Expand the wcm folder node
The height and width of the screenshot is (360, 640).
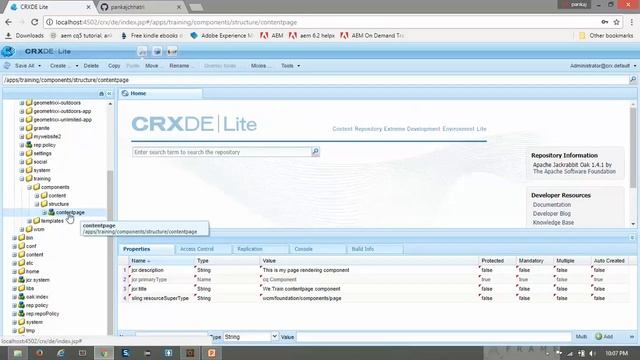(x=22, y=229)
